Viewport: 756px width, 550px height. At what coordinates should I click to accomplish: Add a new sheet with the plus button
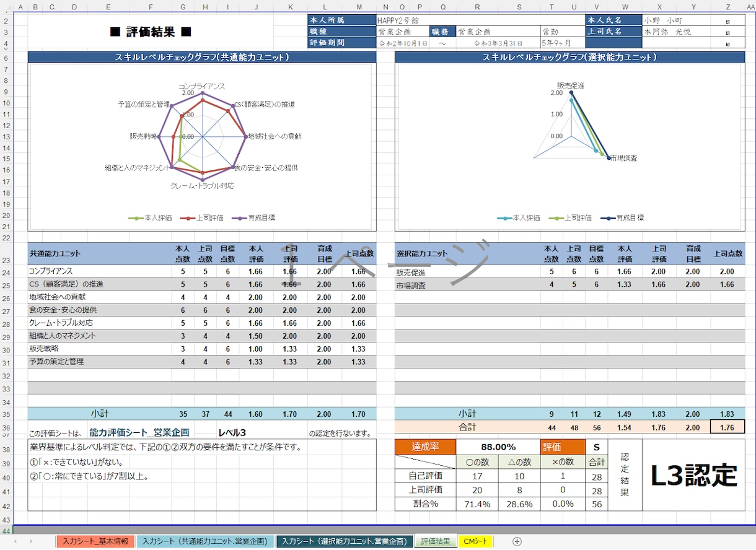click(x=517, y=541)
